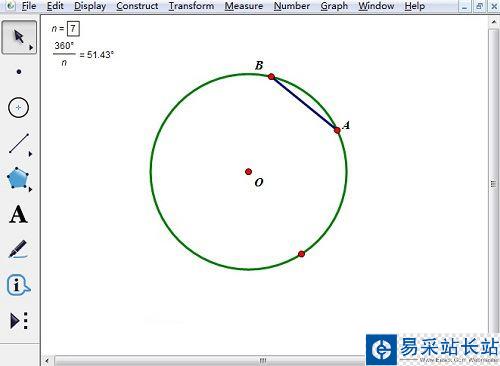Pick the Compass circle tool
Image resolution: width=500 pixels, height=366 pixels.
18,107
